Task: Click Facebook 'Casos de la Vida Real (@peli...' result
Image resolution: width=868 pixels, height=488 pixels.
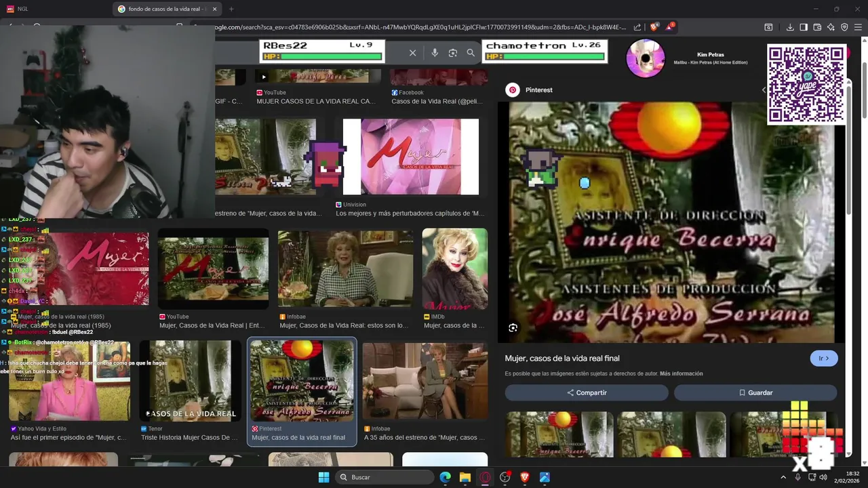Action: (x=437, y=101)
